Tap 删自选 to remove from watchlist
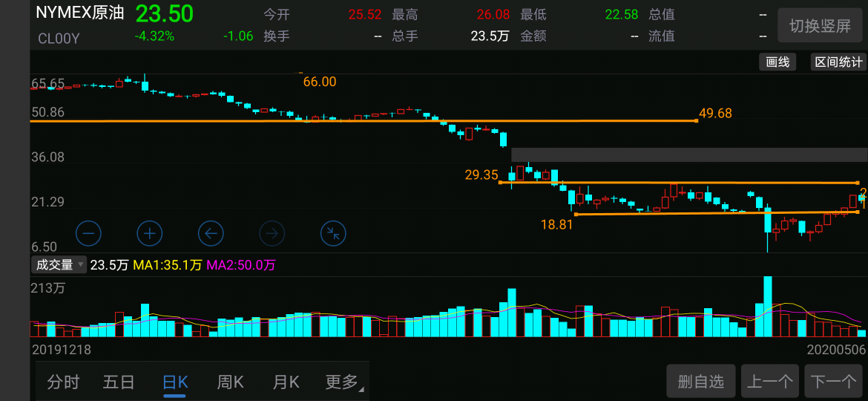The width and height of the screenshot is (868, 401). pyautogui.click(x=701, y=381)
